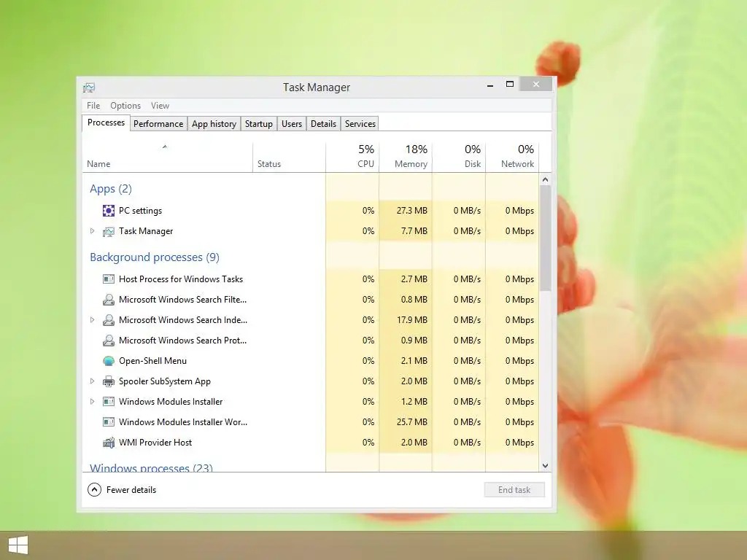Click the Windows Modules Installer Worker icon

click(x=109, y=422)
